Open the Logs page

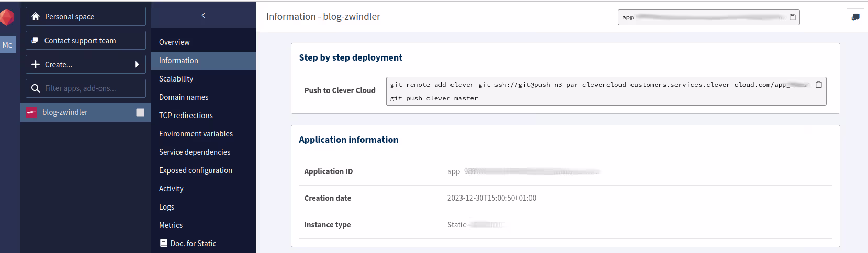[x=166, y=207]
